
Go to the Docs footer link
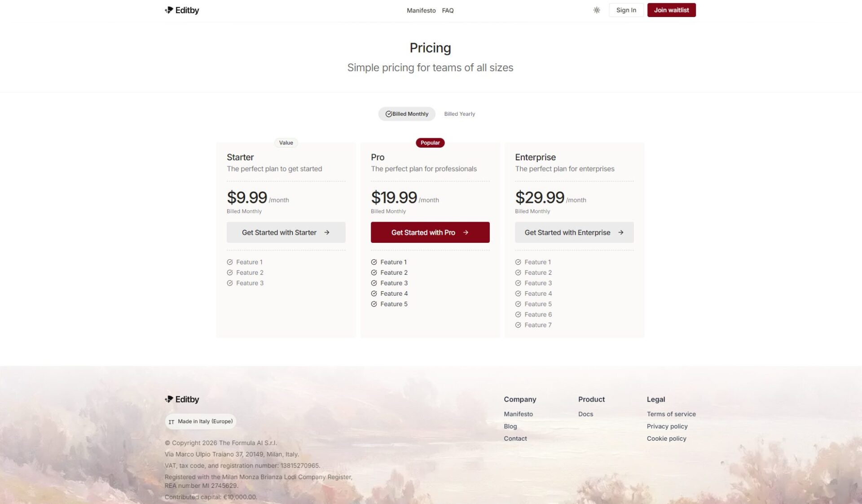coord(585,414)
